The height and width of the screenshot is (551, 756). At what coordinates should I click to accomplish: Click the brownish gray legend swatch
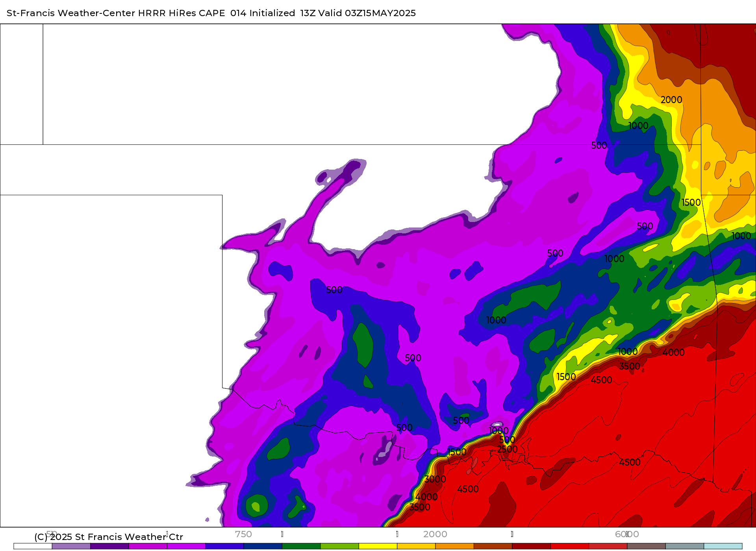(x=646, y=546)
